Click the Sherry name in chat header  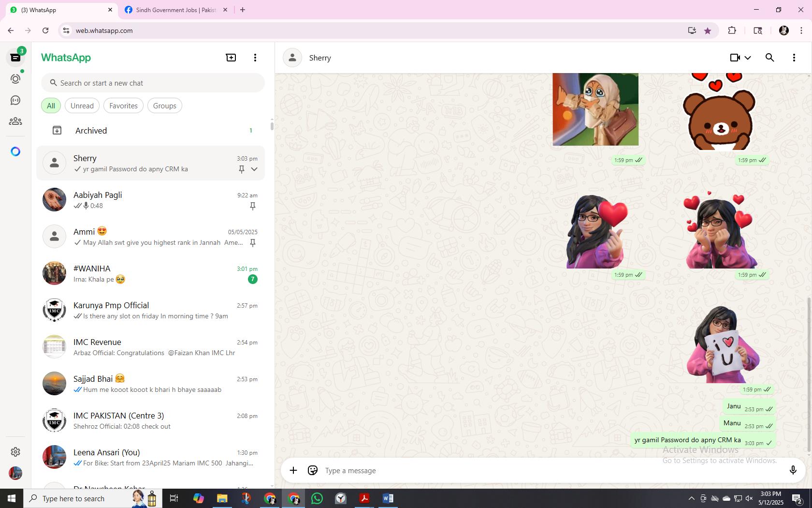pos(320,58)
